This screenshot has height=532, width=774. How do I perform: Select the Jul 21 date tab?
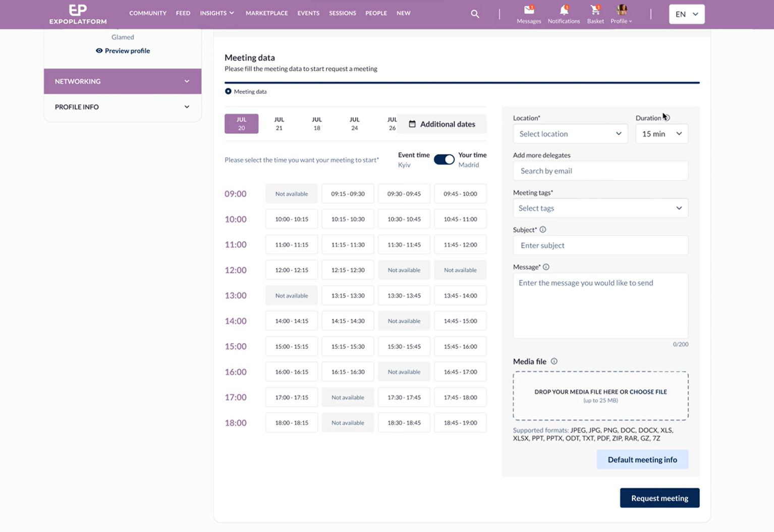pyautogui.click(x=279, y=124)
